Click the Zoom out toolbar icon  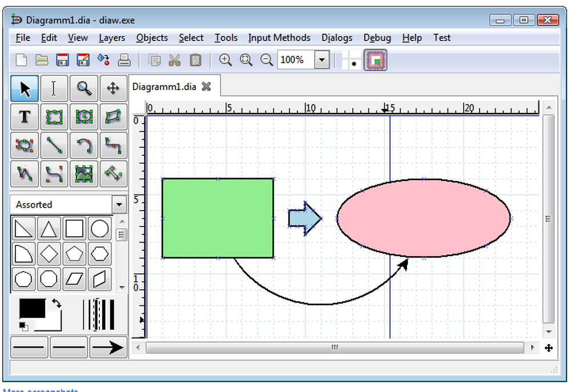pos(267,60)
